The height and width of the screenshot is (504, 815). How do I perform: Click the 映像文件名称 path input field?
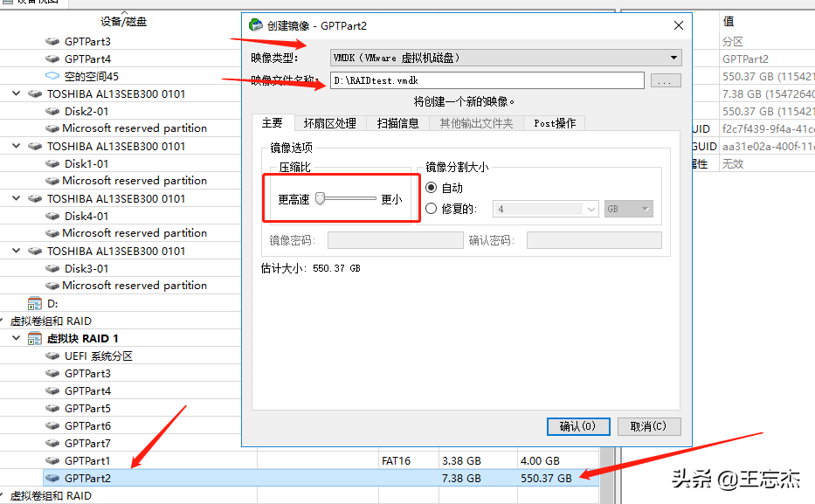coord(480,80)
